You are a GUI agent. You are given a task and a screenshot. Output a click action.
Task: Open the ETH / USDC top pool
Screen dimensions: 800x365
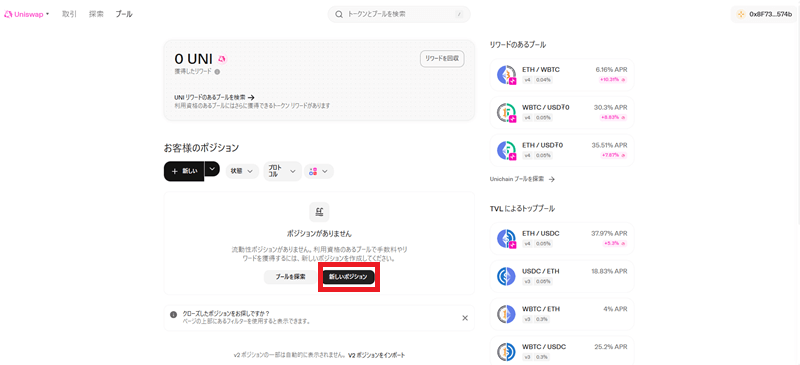(x=562, y=238)
